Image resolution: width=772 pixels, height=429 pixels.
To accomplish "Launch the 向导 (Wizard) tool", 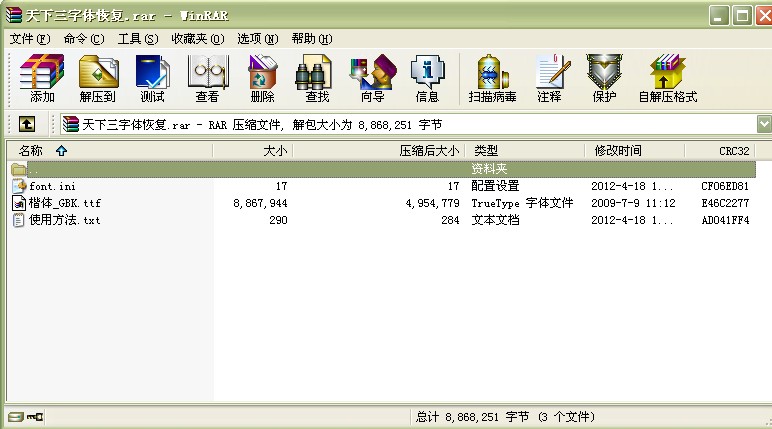I will point(373,78).
